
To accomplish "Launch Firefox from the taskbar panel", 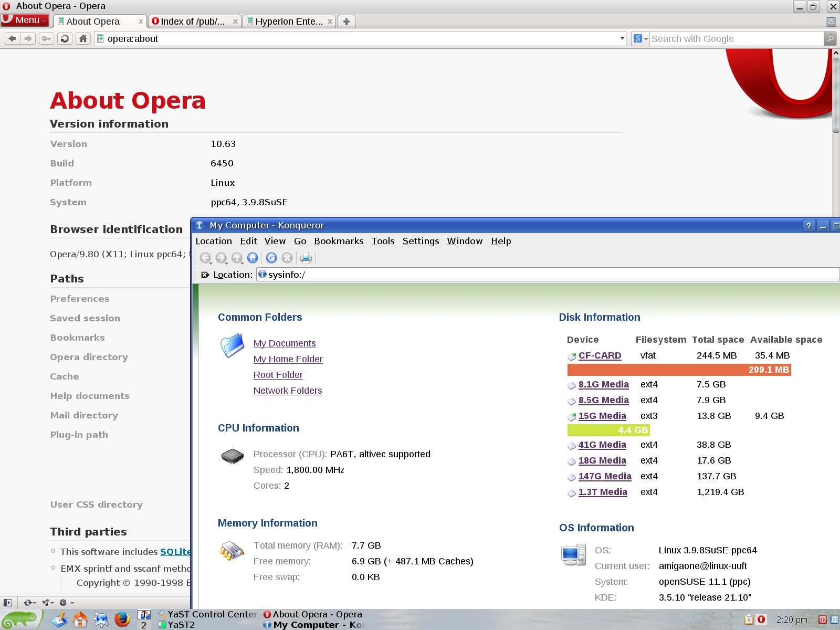I will point(122,619).
